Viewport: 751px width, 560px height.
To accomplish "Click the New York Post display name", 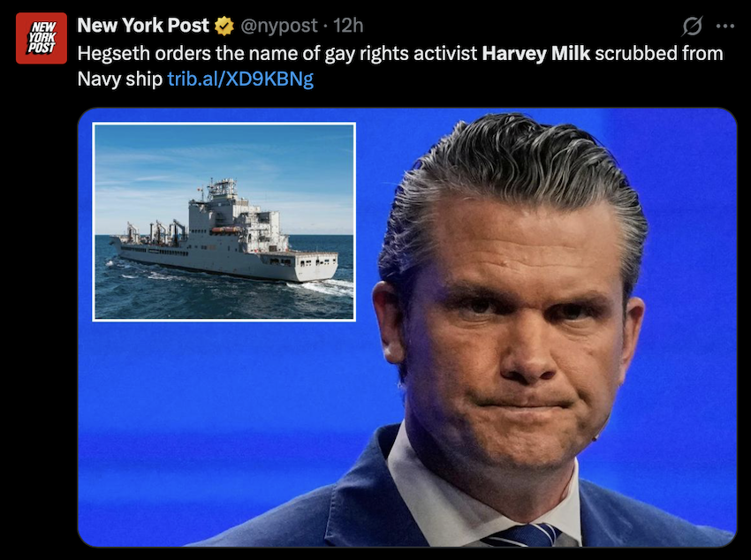I will click(x=143, y=26).
